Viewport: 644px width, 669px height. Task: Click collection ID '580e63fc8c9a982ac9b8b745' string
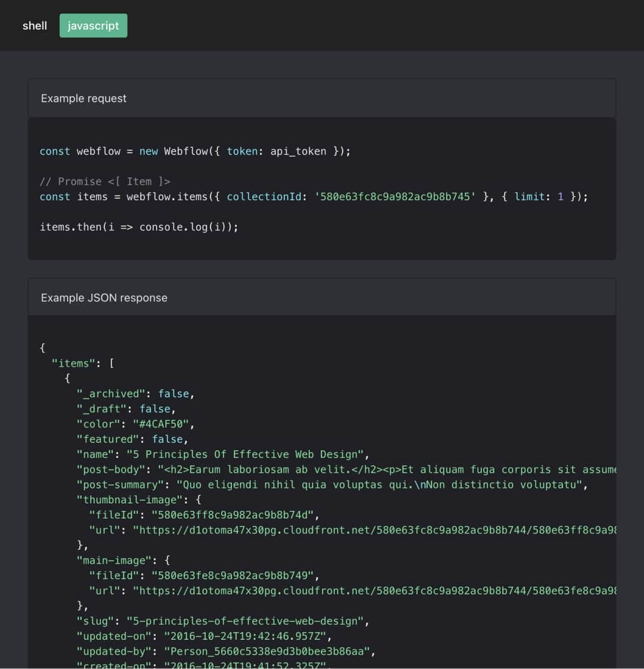[395, 197]
